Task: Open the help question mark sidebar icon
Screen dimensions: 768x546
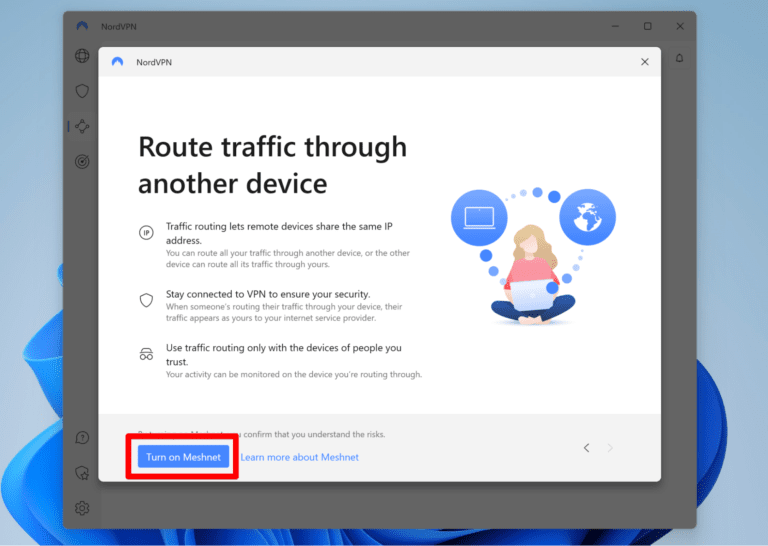Action: pos(82,437)
